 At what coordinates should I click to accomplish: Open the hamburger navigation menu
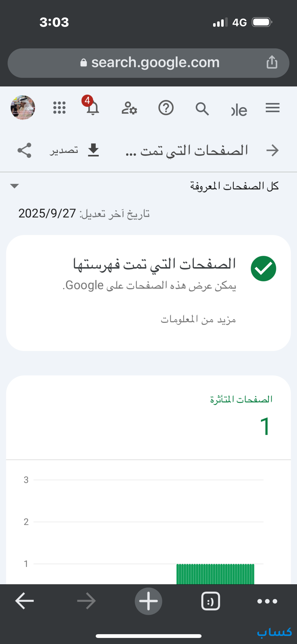coord(272,108)
